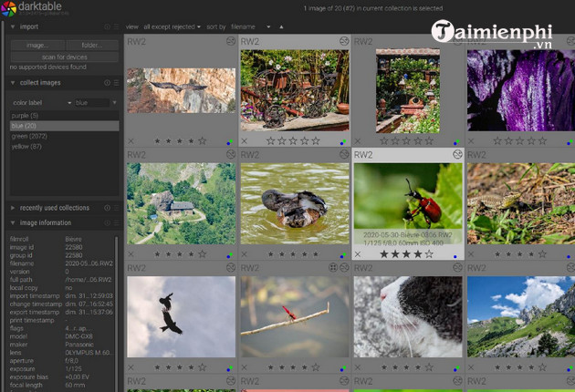Screen dimensions: 575x392
Task: Reject the red beetle image with X icon
Action: 358,254
